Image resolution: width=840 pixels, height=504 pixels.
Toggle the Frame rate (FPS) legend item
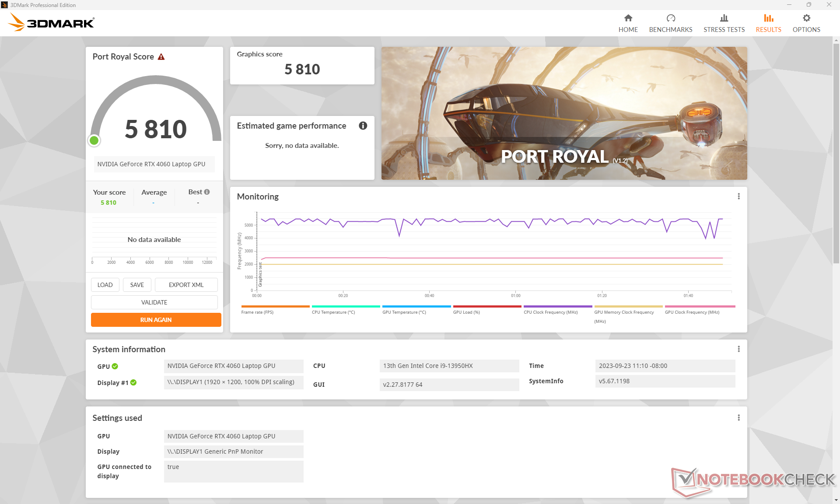pyautogui.click(x=257, y=312)
